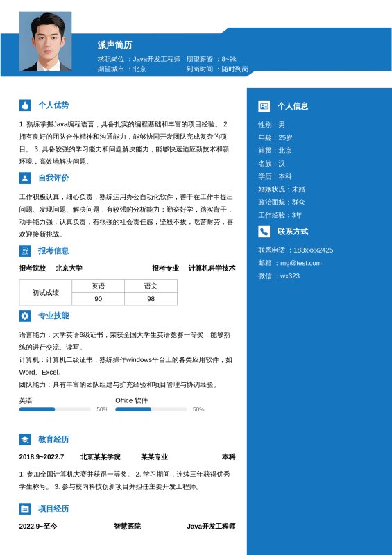Click the 项目经历 section heading
The image size is (392, 555).
tap(53, 509)
